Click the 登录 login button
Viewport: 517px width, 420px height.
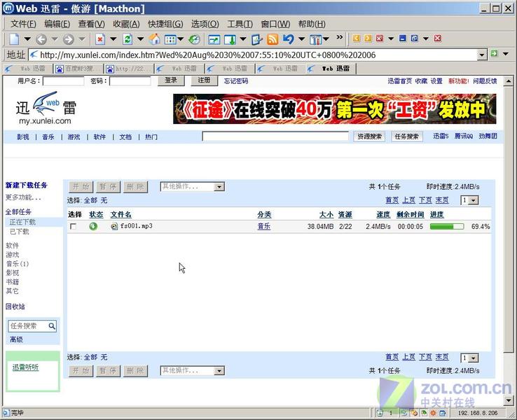coord(171,80)
